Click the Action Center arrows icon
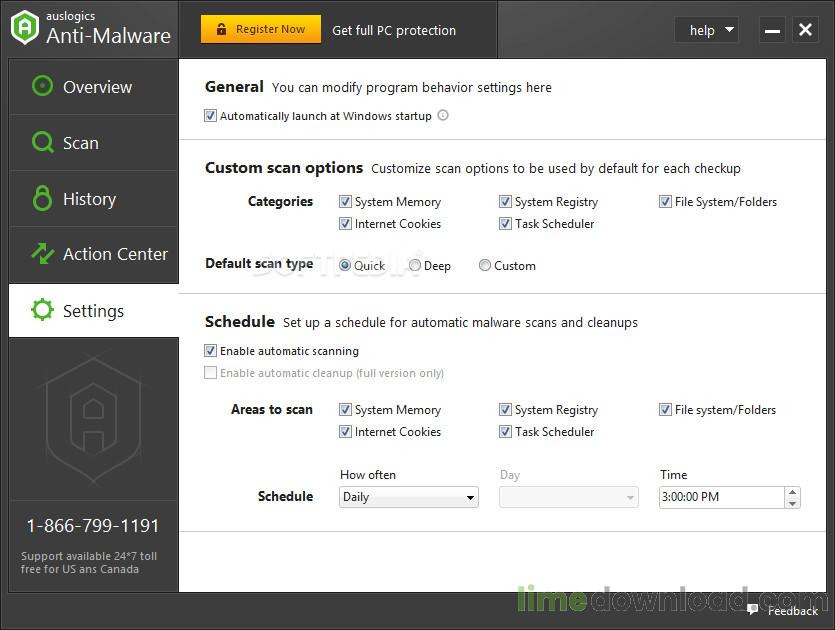 42,253
